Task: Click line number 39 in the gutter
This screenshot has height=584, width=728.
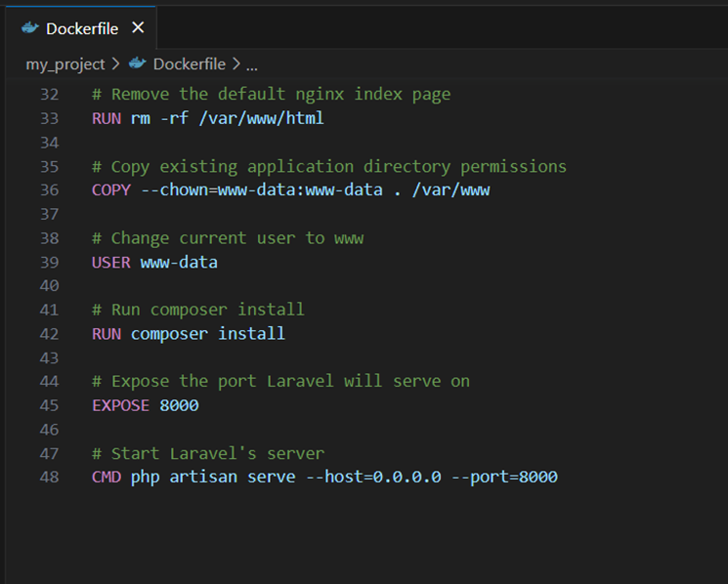Action: tap(49, 262)
